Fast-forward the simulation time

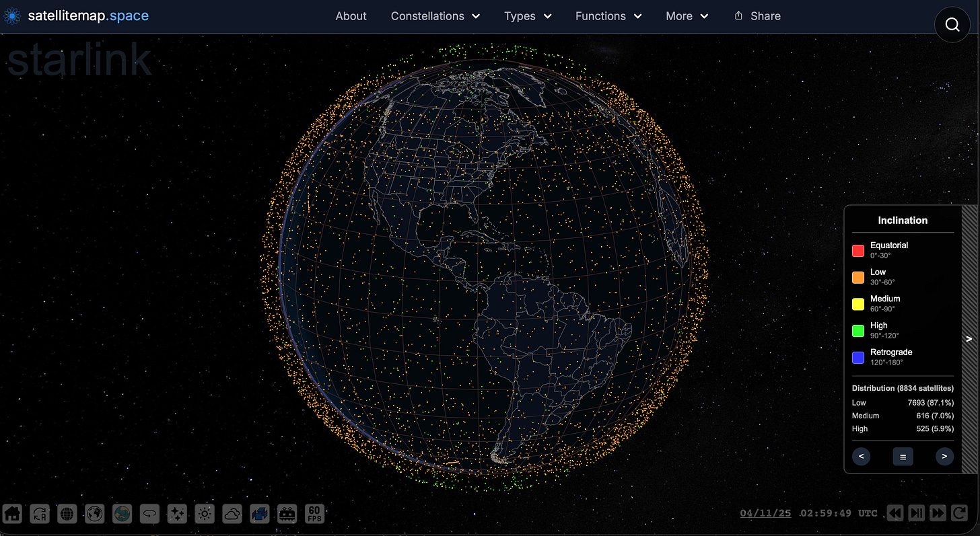[938, 513]
